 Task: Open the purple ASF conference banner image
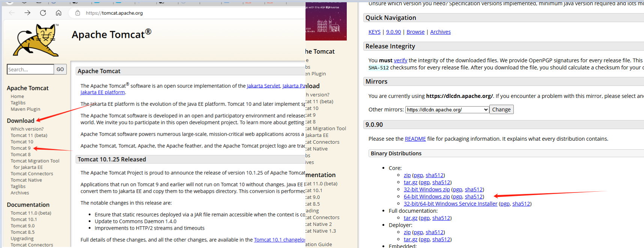[326, 21]
